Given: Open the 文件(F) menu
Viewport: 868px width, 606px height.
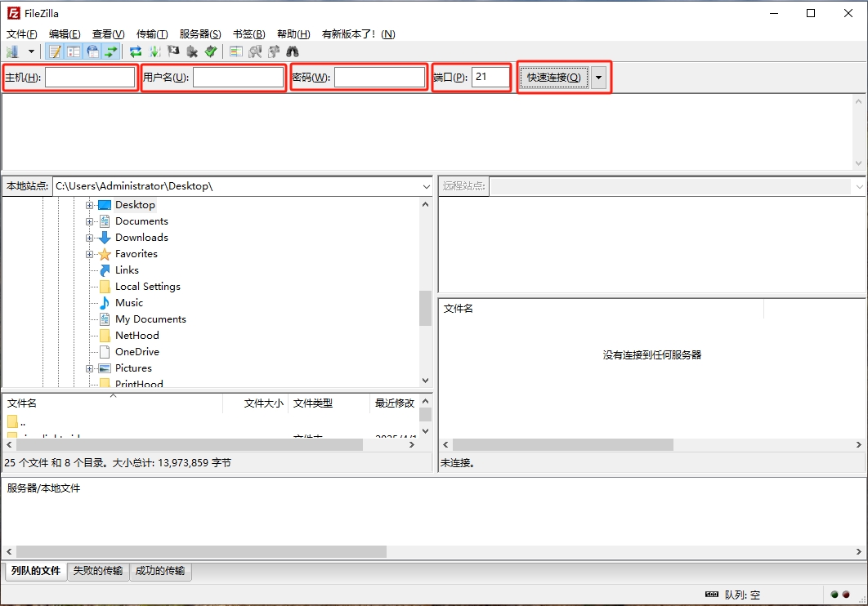Looking at the screenshot, I should point(21,34).
